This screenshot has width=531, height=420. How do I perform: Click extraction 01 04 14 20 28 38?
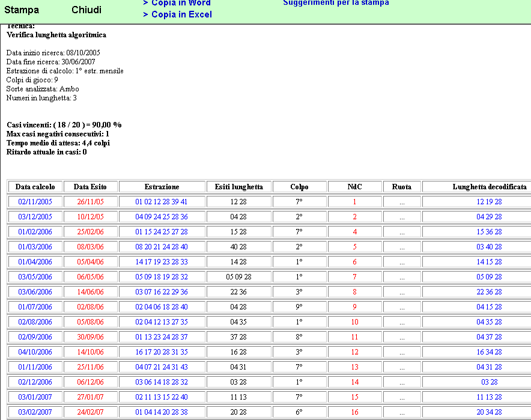[x=162, y=412]
